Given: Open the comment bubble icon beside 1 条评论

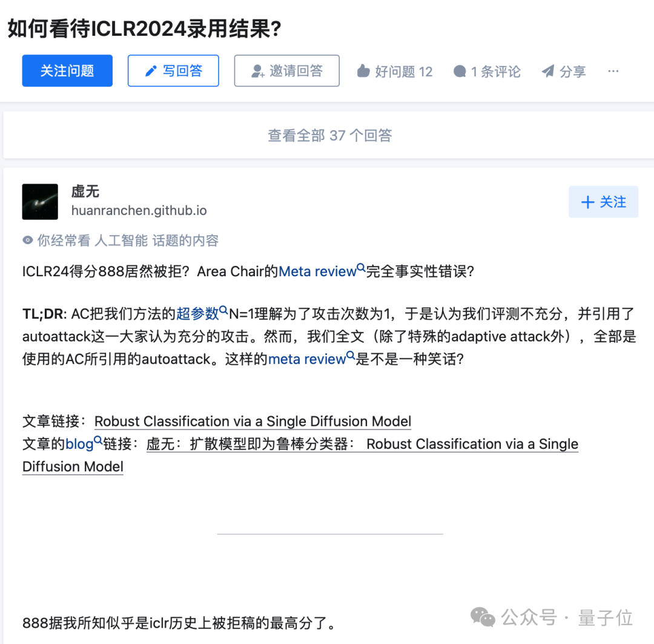Looking at the screenshot, I should (x=460, y=71).
